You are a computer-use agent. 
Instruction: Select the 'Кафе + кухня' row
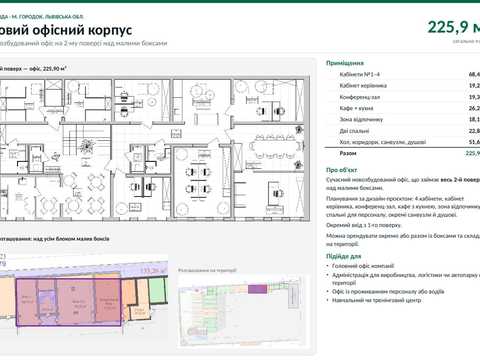403,108
